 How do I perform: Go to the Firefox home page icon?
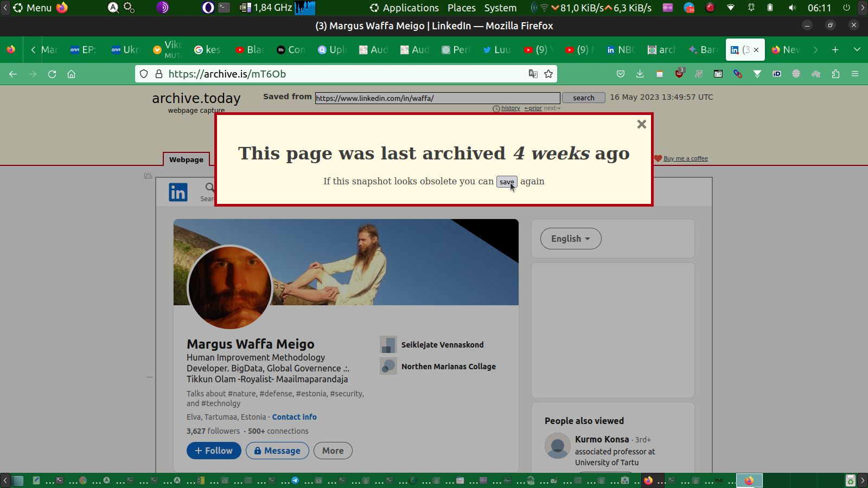[71, 74]
